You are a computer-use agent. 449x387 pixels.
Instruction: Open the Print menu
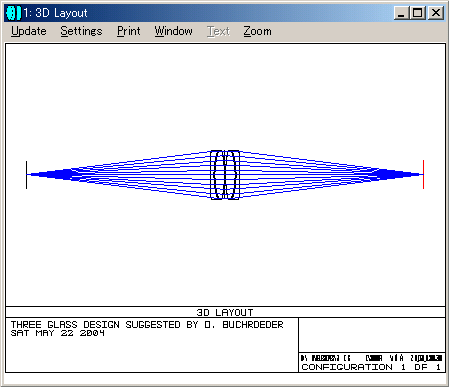(128, 31)
